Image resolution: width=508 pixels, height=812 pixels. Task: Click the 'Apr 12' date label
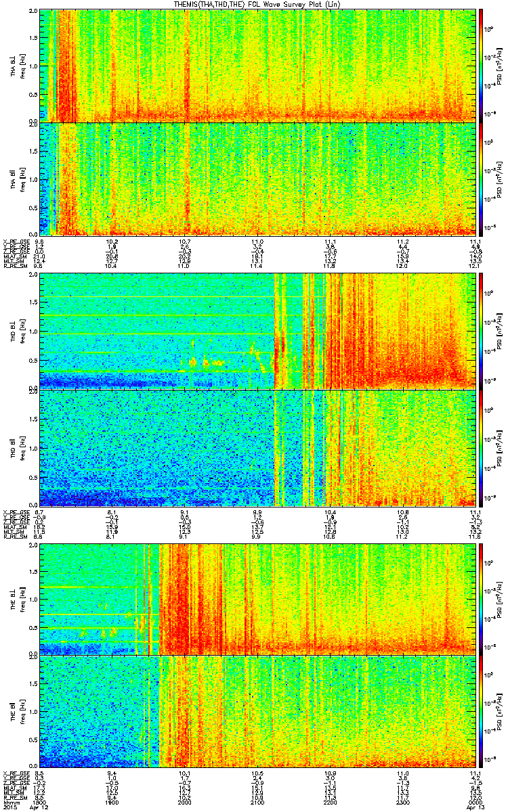pyautogui.click(x=41, y=807)
